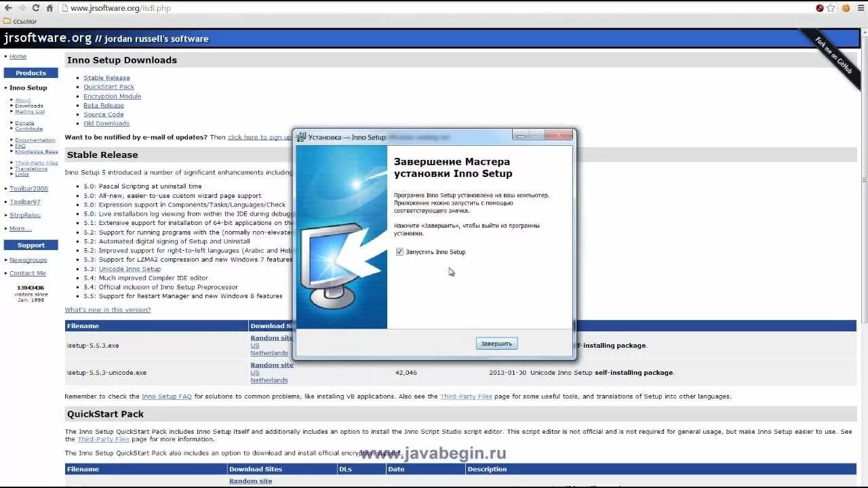
Task: Open the Newsgroups link
Action: coord(28,260)
